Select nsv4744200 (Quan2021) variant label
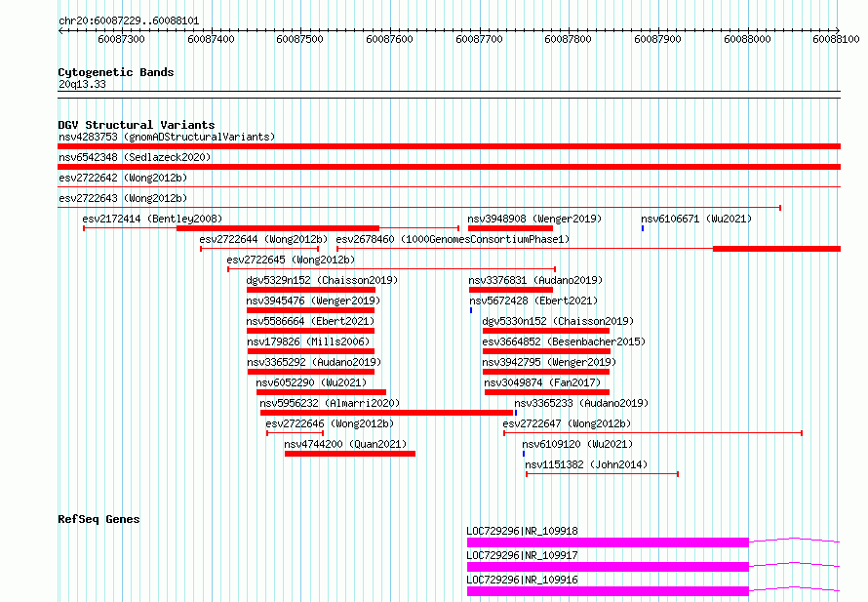Image resolution: width=868 pixels, height=602 pixels. [x=345, y=444]
